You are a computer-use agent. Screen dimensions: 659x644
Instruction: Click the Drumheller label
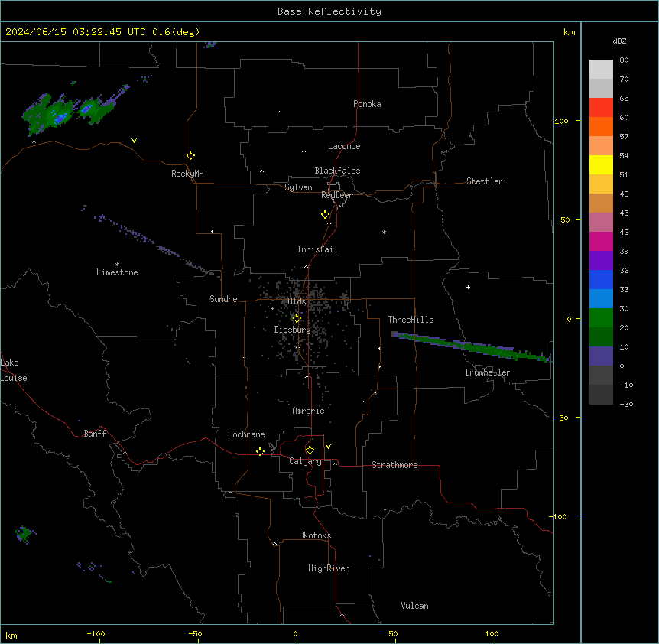(488, 372)
